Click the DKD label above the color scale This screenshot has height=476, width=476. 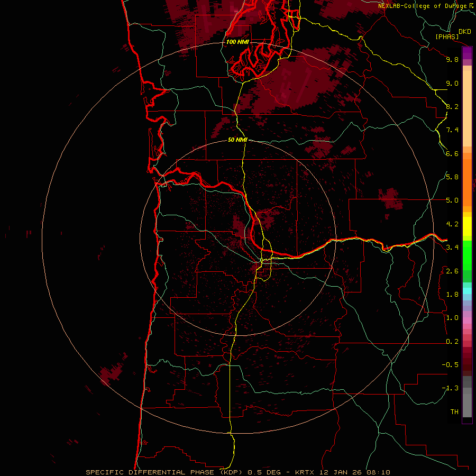[x=465, y=31]
